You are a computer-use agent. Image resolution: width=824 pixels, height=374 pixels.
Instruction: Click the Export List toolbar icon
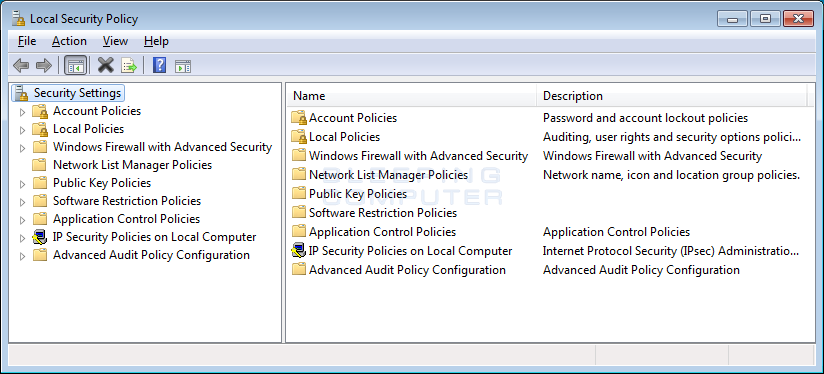[129, 66]
